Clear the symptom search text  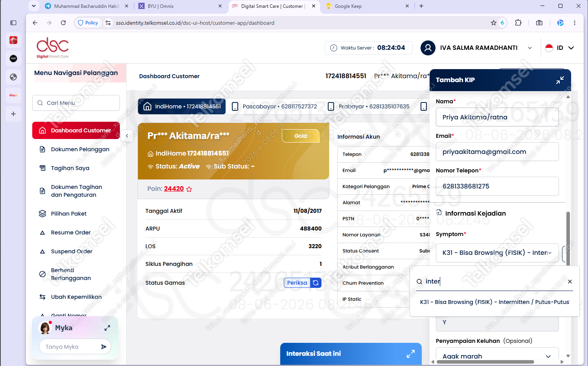(570, 282)
